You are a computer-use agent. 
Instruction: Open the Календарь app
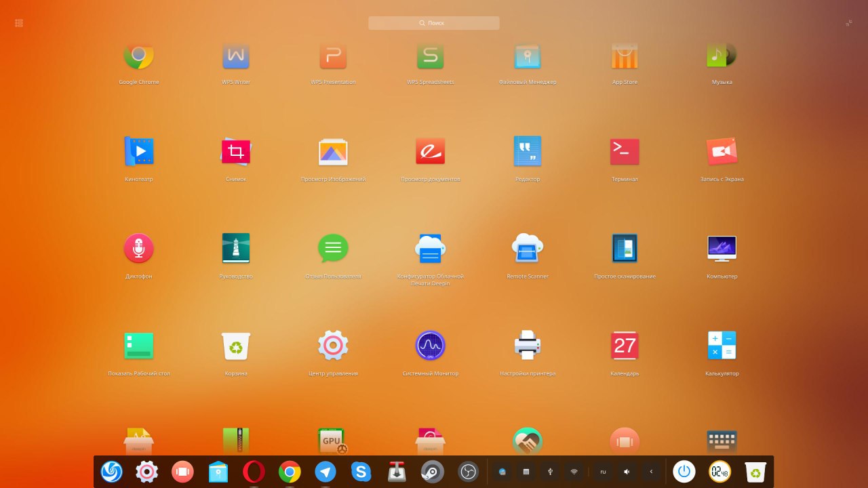click(x=625, y=346)
